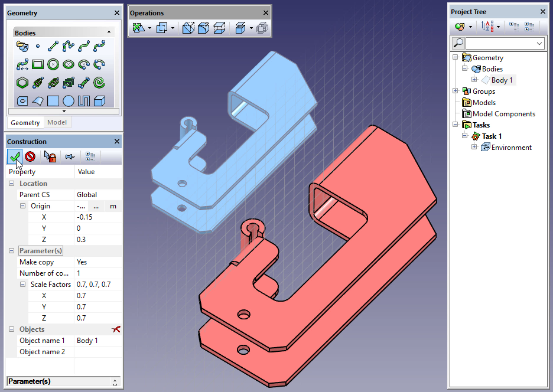Collapse the Location property group
The image size is (553, 392).
(12, 184)
